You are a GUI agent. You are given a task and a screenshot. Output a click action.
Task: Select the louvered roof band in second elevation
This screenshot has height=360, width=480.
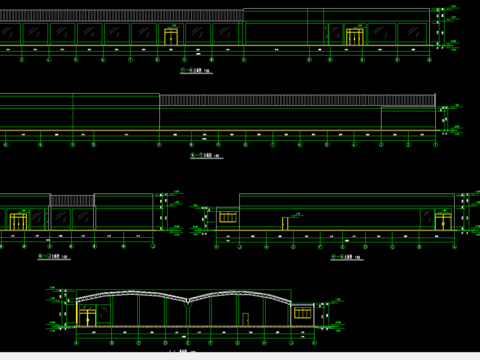297,100
